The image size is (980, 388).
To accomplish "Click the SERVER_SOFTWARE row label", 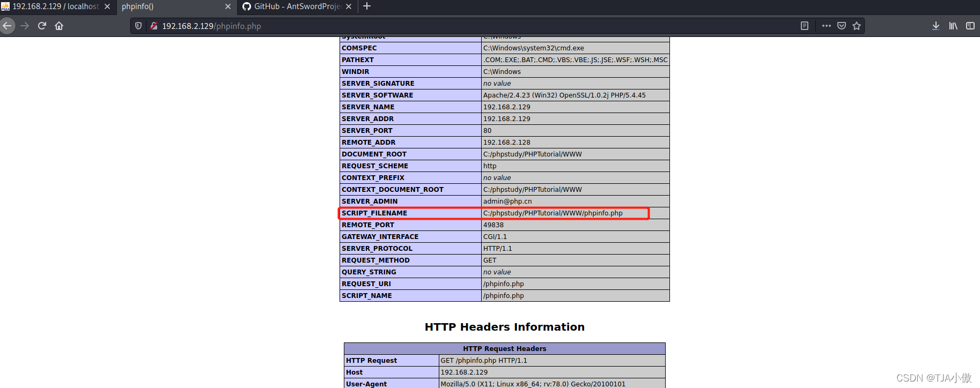I will (377, 95).
